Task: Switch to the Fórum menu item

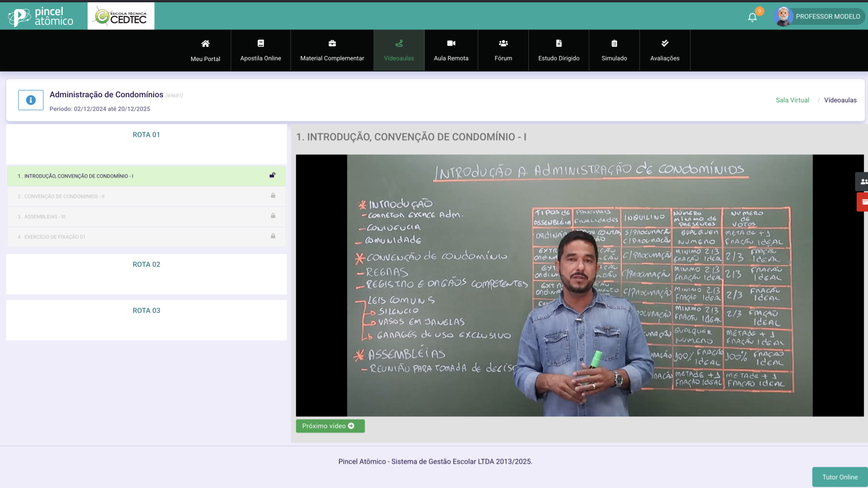Action: point(503,50)
